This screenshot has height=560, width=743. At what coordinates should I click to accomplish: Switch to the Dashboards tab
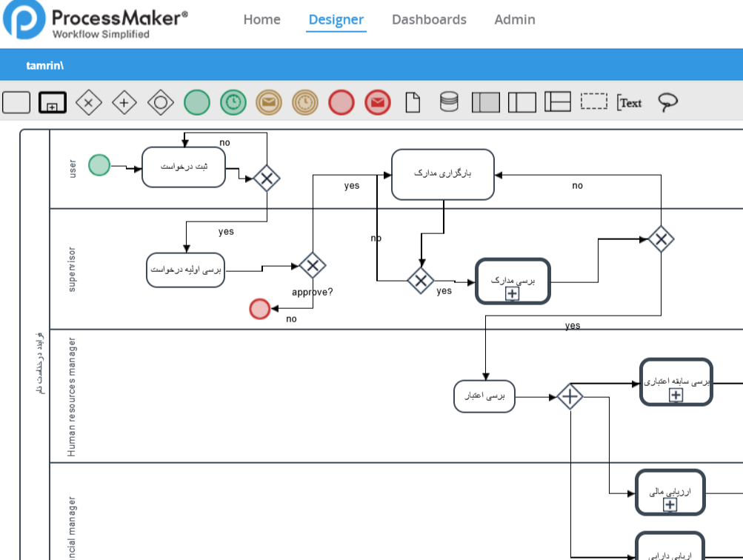429,20
